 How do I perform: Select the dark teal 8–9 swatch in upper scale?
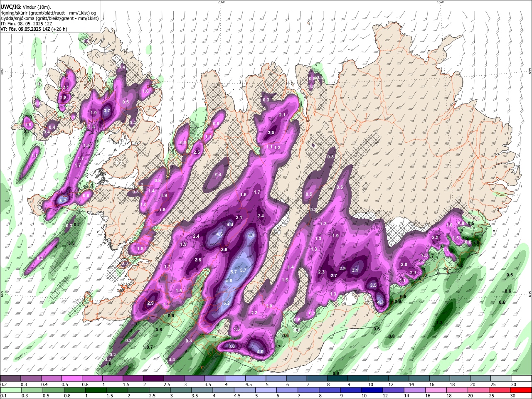(x=337, y=378)
